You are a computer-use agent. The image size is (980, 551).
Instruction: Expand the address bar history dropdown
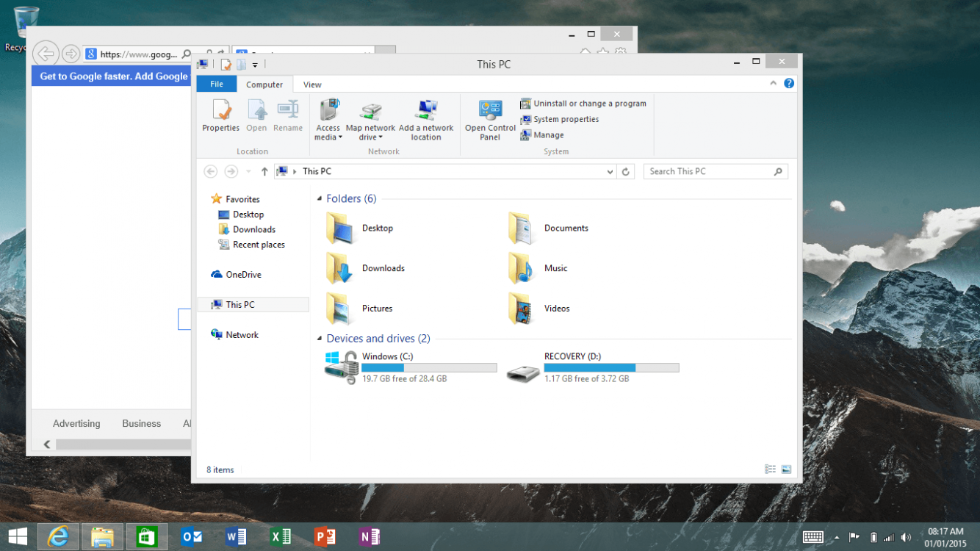610,172
